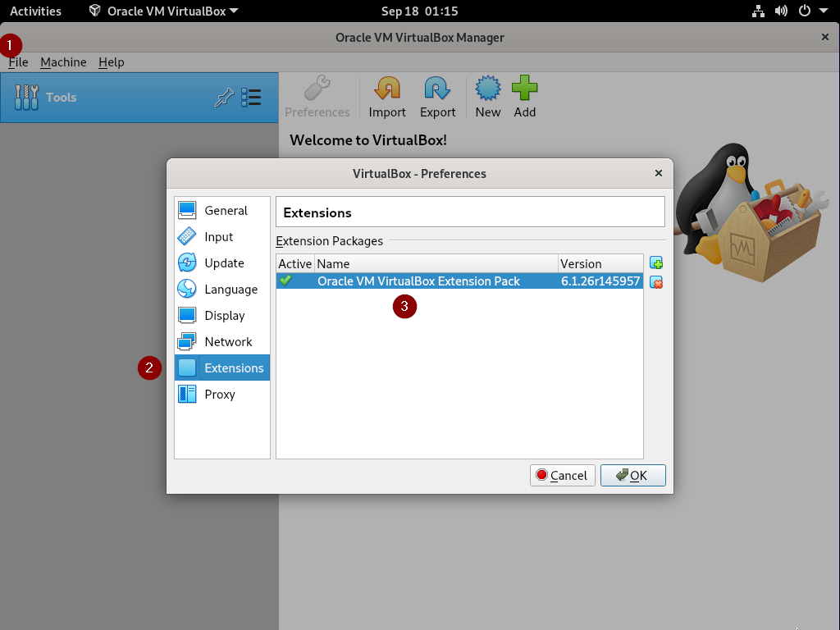
Task: Click the Active column header
Action: [295, 263]
